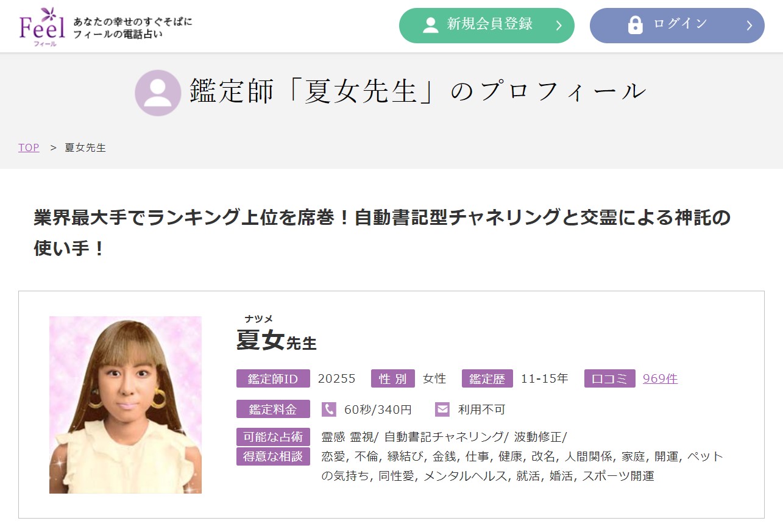Click the phone icon next to 60秒/340円

pos(329,410)
